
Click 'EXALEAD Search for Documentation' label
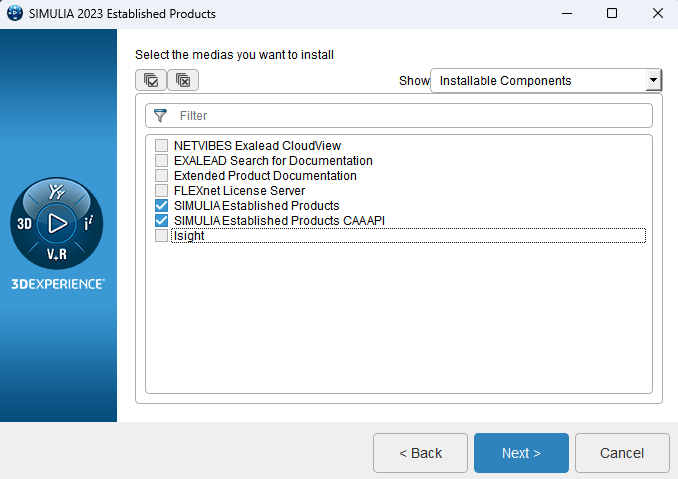[273, 160]
